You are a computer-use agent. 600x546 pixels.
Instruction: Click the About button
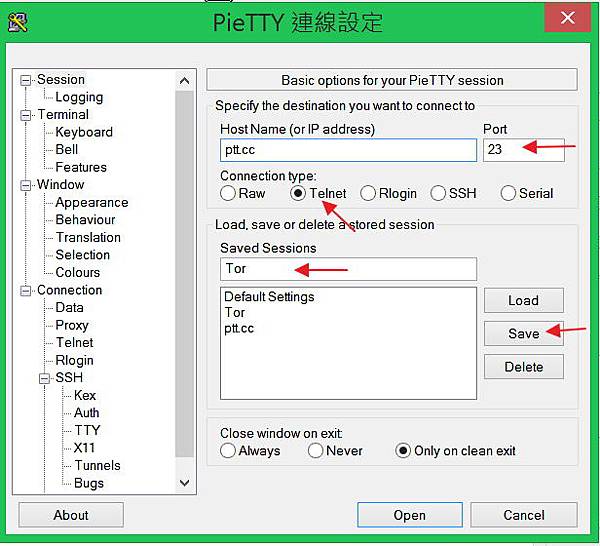click(x=71, y=515)
